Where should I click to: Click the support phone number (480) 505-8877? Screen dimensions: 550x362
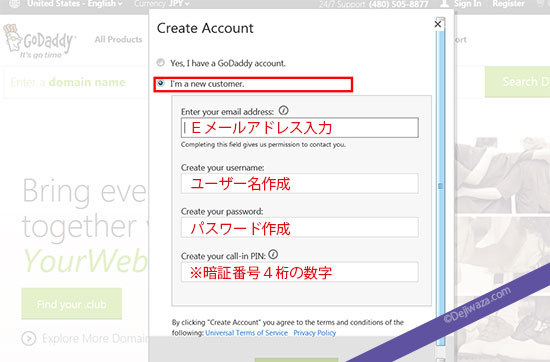tap(398, 4)
